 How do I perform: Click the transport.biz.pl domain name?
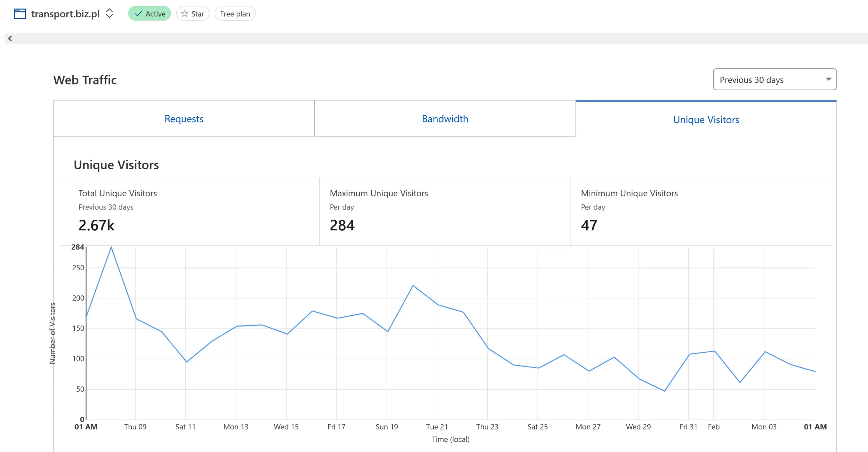pos(65,14)
